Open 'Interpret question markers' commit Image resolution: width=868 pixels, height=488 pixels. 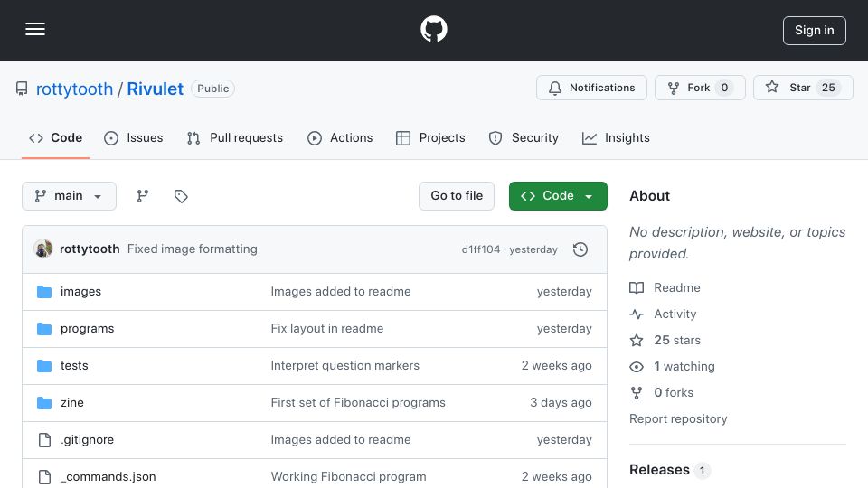pos(344,366)
